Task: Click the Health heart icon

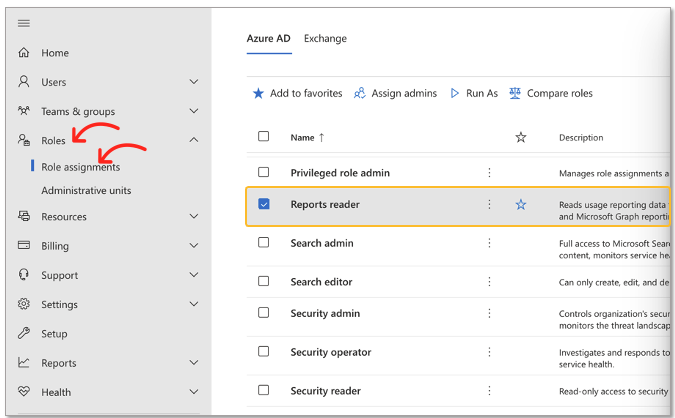Action: (24, 392)
